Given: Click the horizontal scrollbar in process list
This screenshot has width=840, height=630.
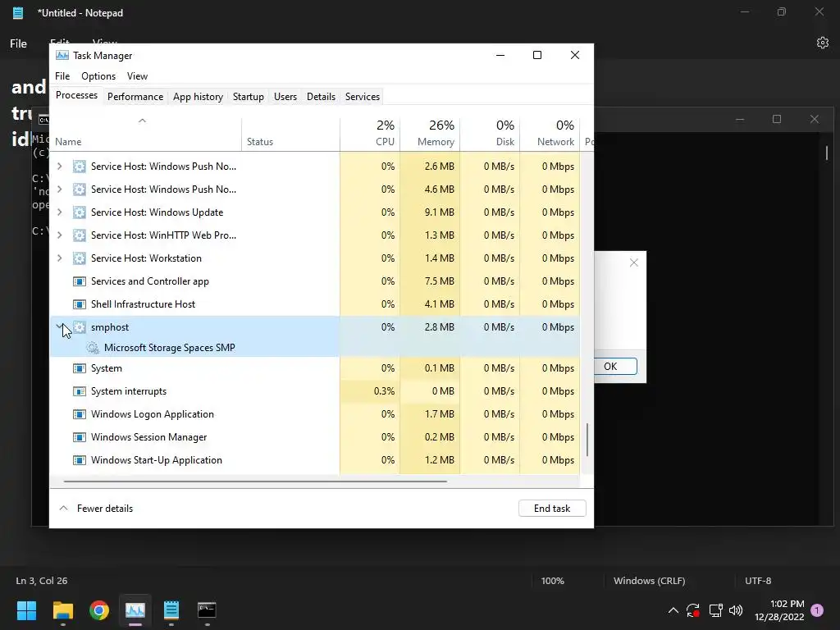Looking at the screenshot, I should pyautogui.click(x=255, y=481).
